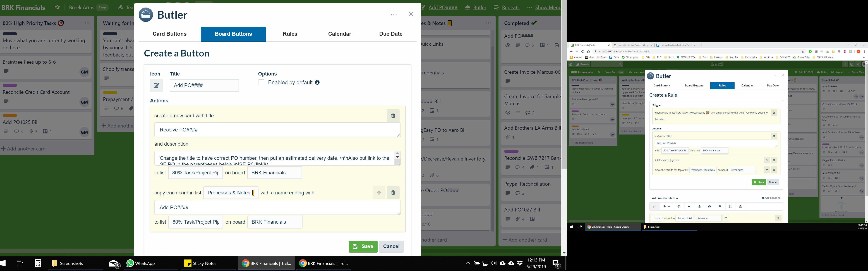The image size is (868, 271).
Task: Open Butler dialog three-dot options in left window
Action: (394, 15)
